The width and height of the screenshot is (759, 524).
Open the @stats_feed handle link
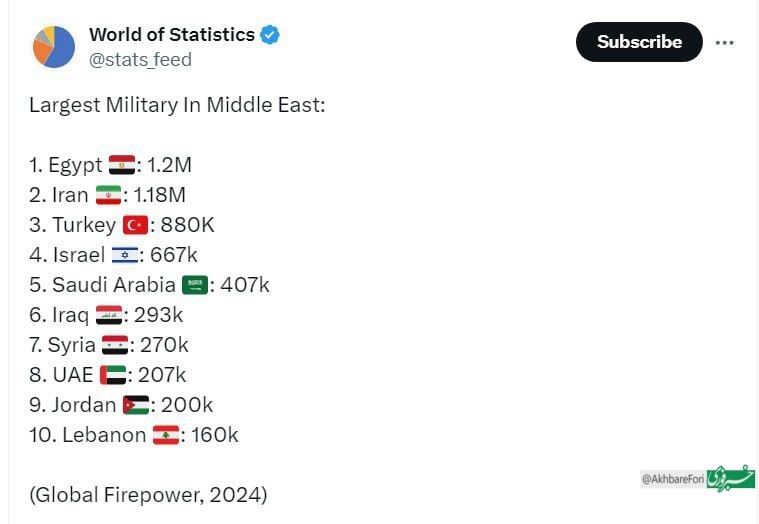(140, 60)
